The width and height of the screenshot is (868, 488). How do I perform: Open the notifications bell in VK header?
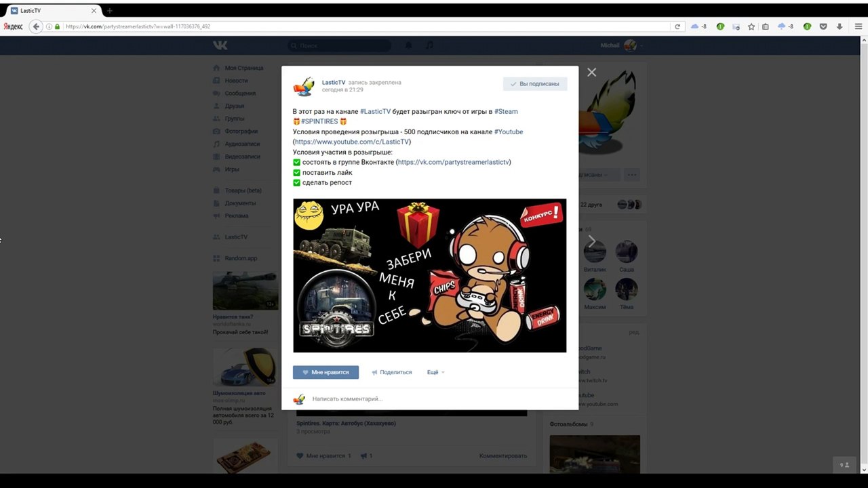pyautogui.click(x=409, y=45)
